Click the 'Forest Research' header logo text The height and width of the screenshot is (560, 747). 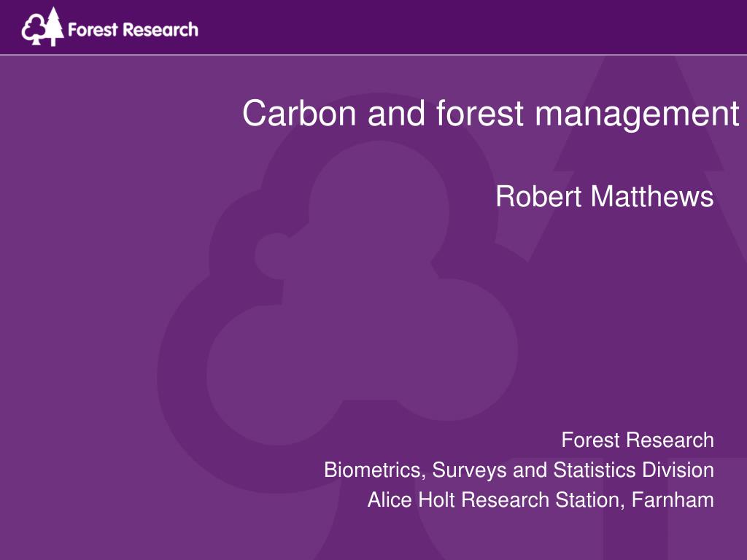(x=133, y=30)
